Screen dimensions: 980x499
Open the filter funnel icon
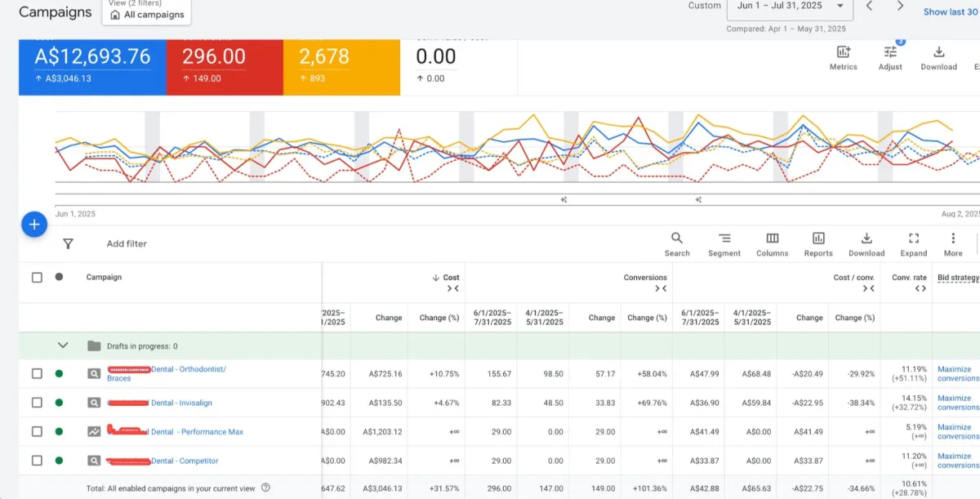[x=69, y=243]
